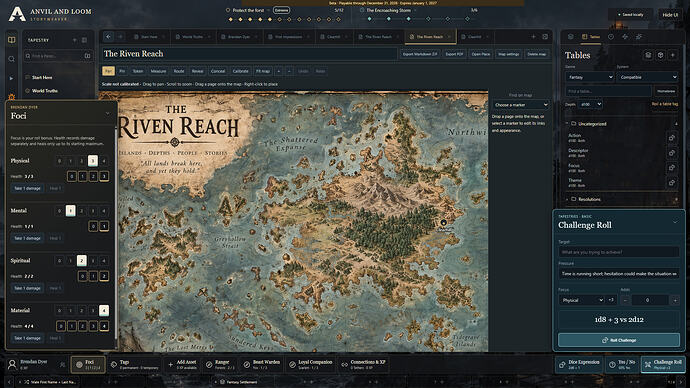Open Map settings
This screenshot has height=388, width=690.
(508, 54)
